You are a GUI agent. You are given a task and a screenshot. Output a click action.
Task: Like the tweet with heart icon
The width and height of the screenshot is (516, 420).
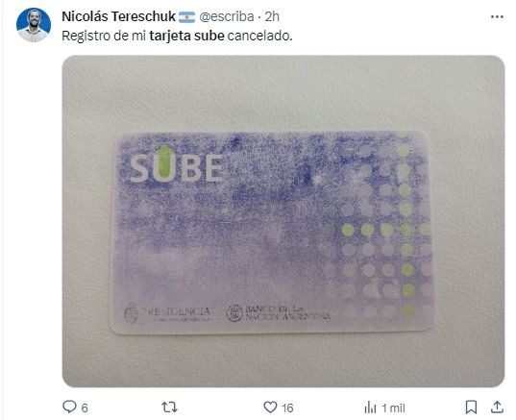(x=270, y=408)
